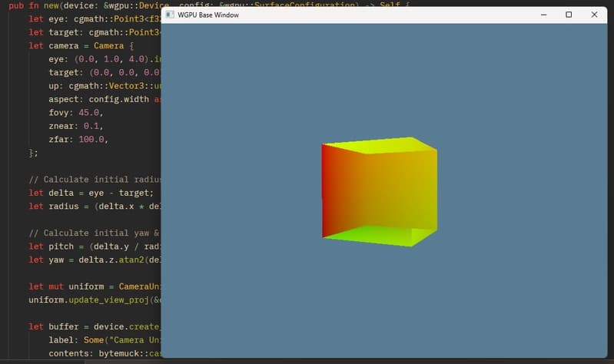Screen dimensions: 614x364
Task: Click the 'aspect: config.width' code line
Action: coord(105,99)
